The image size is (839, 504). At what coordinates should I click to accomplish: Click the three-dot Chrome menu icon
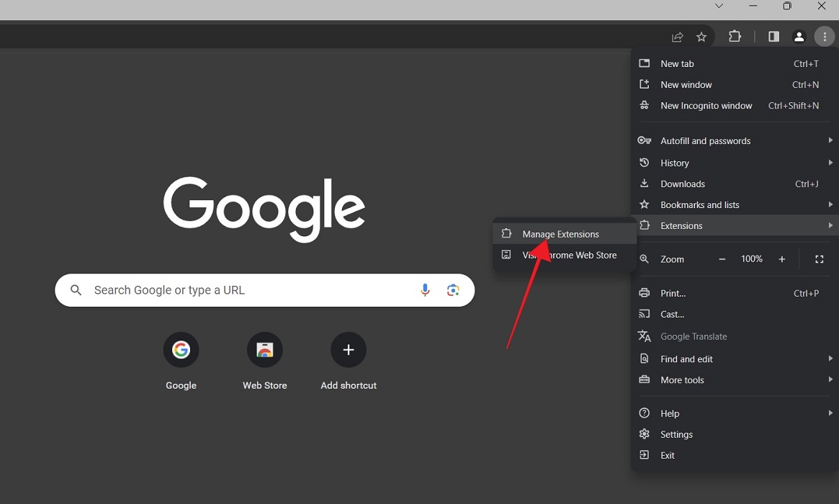coord(824,36)
